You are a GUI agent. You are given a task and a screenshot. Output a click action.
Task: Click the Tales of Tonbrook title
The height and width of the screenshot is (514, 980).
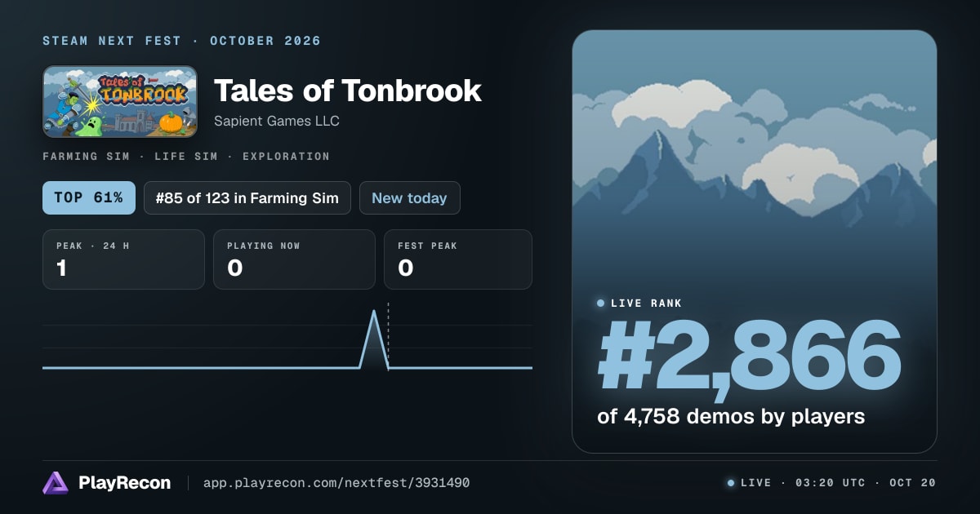click(x=348, y=91)
